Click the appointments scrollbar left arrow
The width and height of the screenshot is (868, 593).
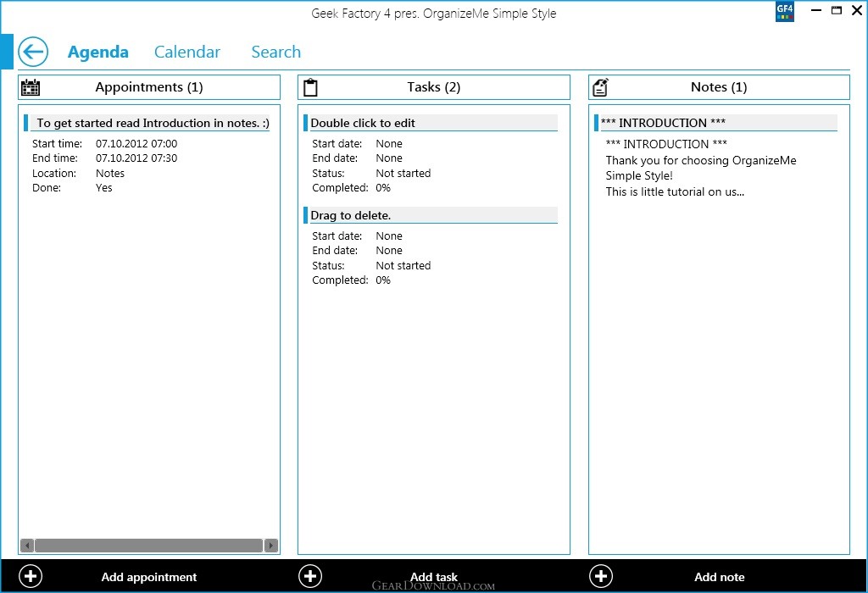27,546
